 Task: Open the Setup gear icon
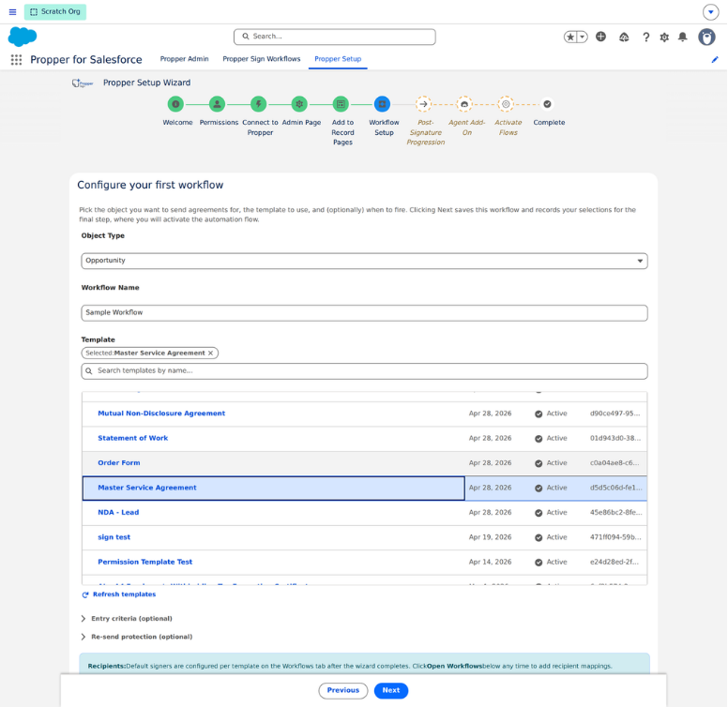(664, 38)
